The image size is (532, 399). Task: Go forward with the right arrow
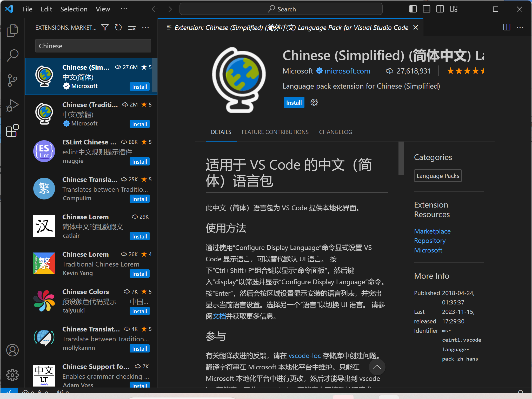pyautogui.click(x=169, y=9)
